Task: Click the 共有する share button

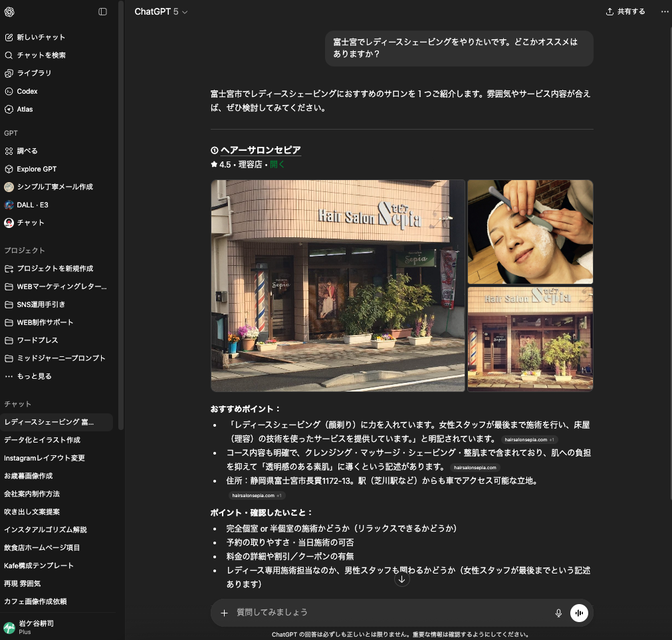Action: click(x=625, y=12)
